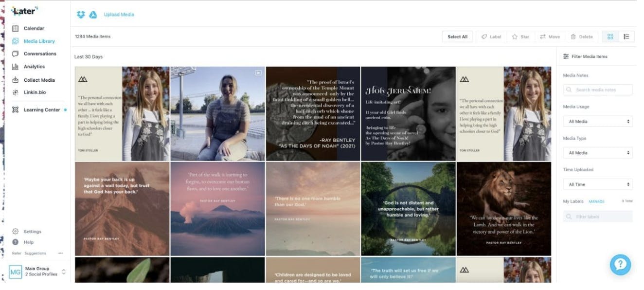Click the Suggestions link
The height and width of the screenshot is (290, 644).
pos(36,253)
